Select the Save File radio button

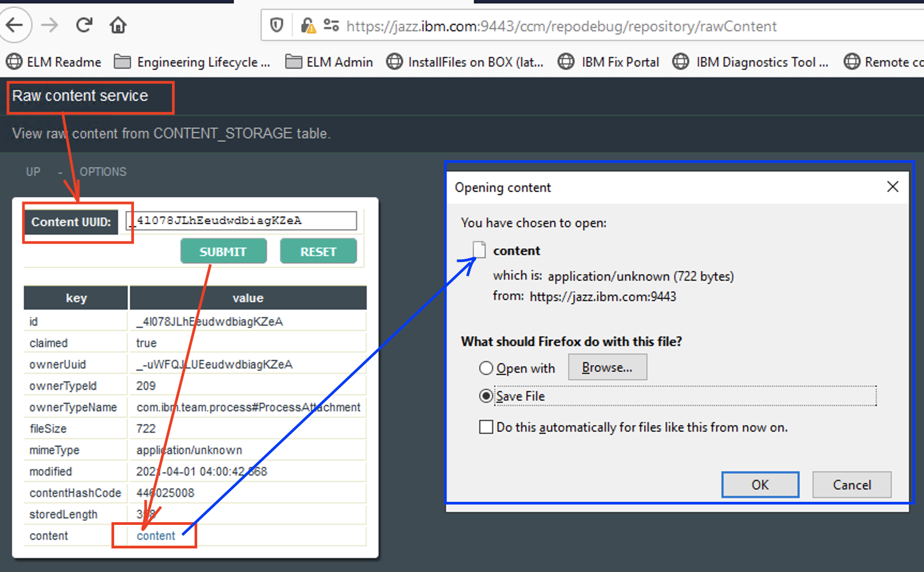pyautogui.click(x=486, y=396)
